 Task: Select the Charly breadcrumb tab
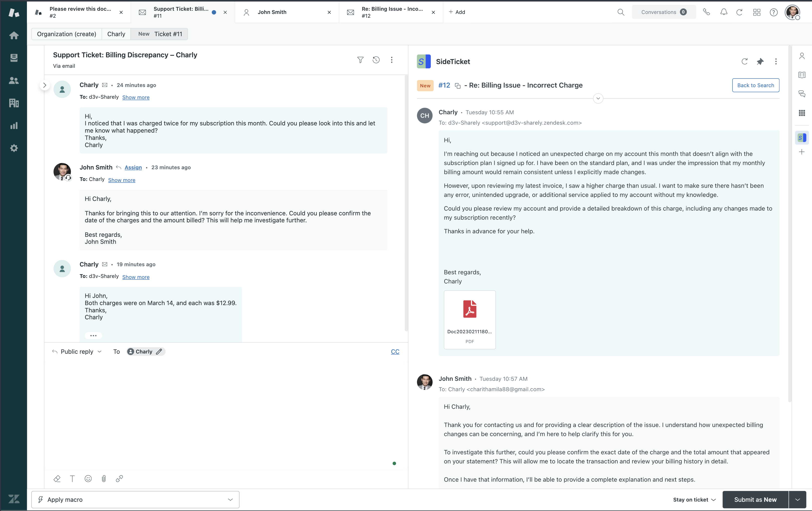116,34
